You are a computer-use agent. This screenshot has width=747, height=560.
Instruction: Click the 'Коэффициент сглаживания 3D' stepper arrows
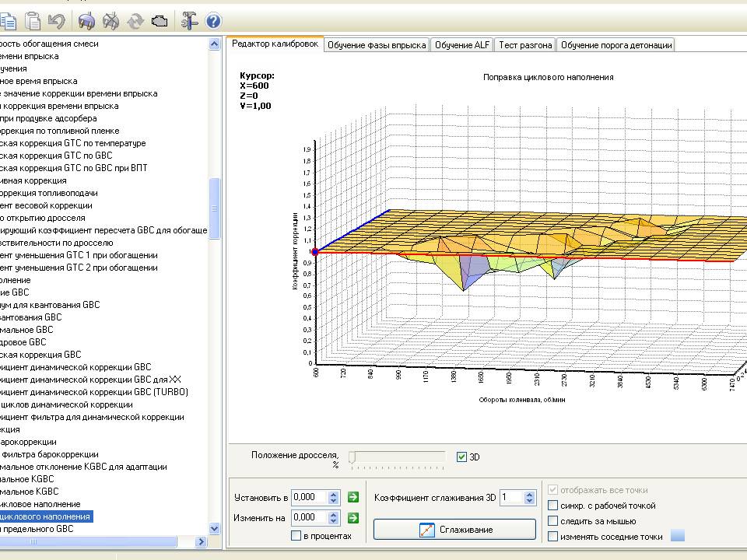(x=529, y=498)
